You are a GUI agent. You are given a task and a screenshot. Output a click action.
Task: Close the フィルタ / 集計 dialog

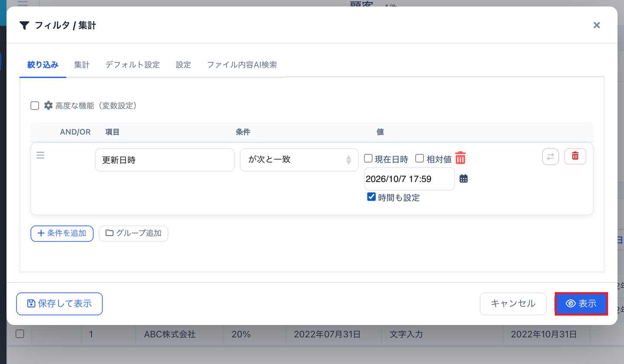597,25
